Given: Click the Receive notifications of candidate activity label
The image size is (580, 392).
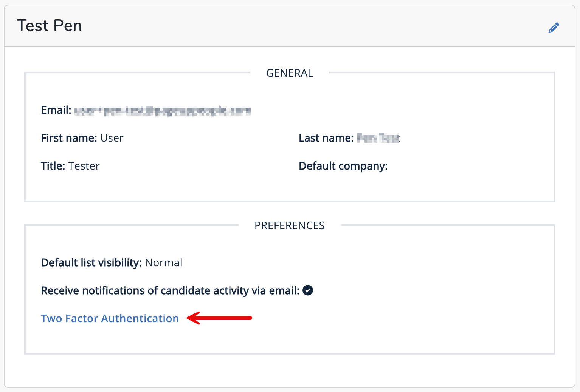Looking at the screenshot, I should pos(170,291).
